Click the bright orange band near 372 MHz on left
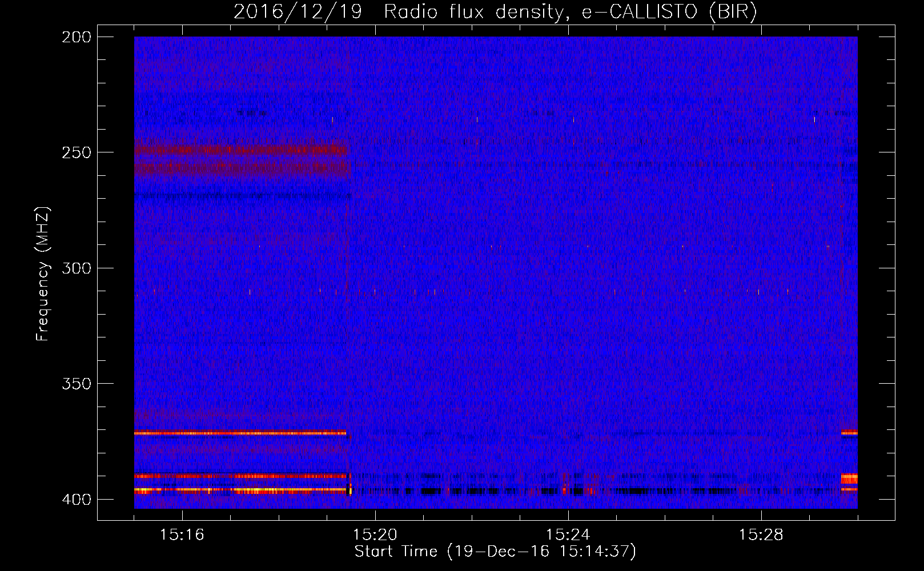 240,433
